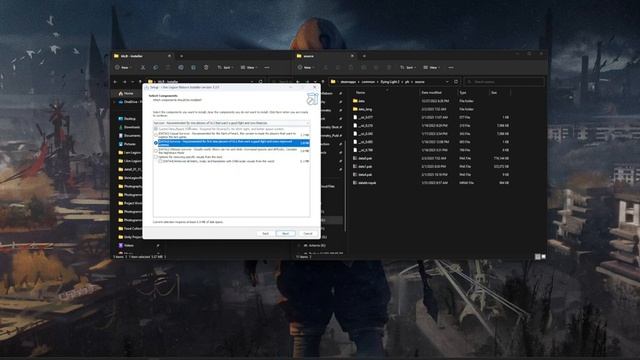Open the See more menu in Installer window
Screen dimensions: 640x360
(267, 67)
